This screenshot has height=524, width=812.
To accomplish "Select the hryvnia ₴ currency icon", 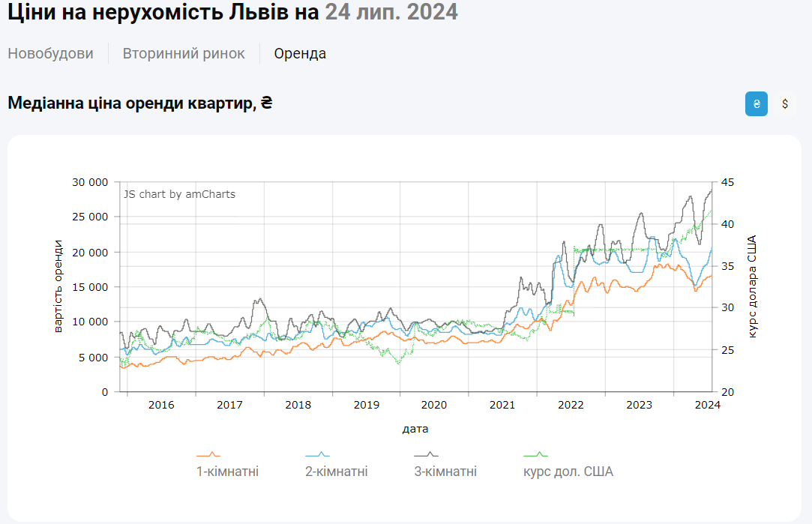I will click(757, 103).
